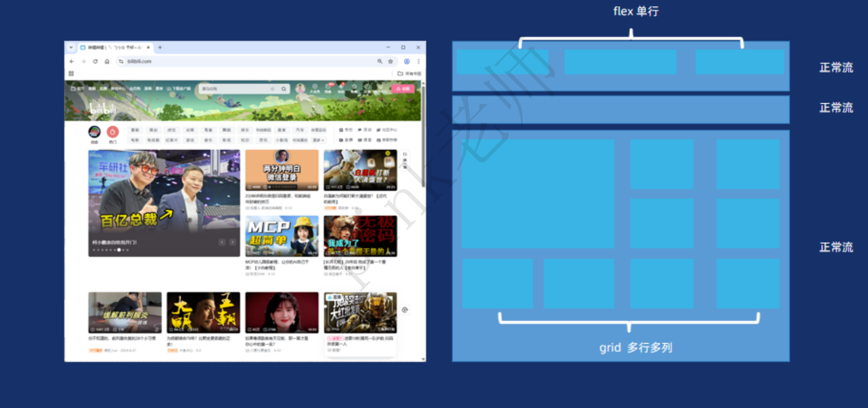Open the MCP 超简单 video thumbnail
Screen dimensions: 868x408
coord(282,236)
